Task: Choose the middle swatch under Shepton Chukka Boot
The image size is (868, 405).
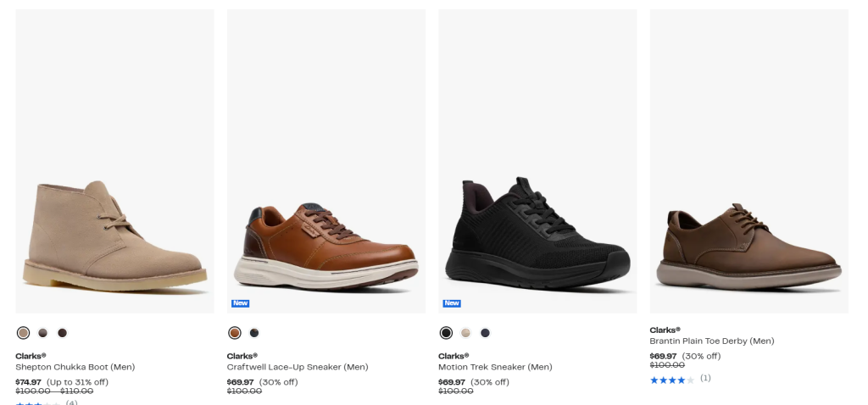Action: [42, 333]
